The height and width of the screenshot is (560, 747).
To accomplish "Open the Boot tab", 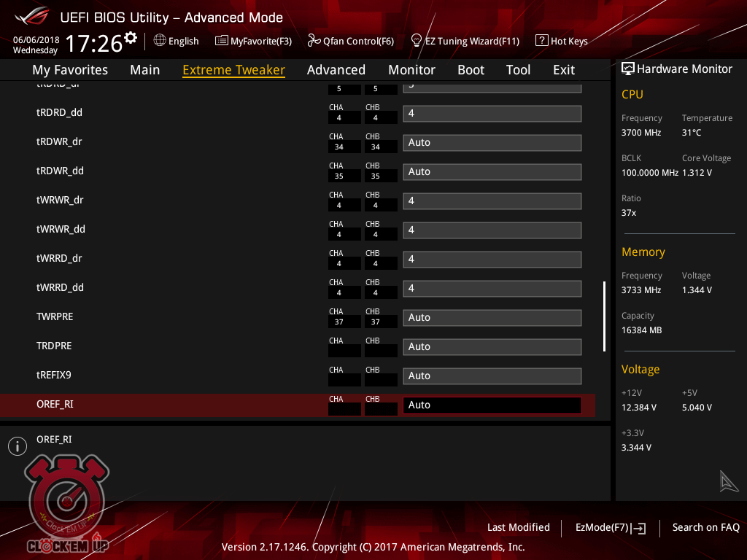I will click(x=471, y=70).
